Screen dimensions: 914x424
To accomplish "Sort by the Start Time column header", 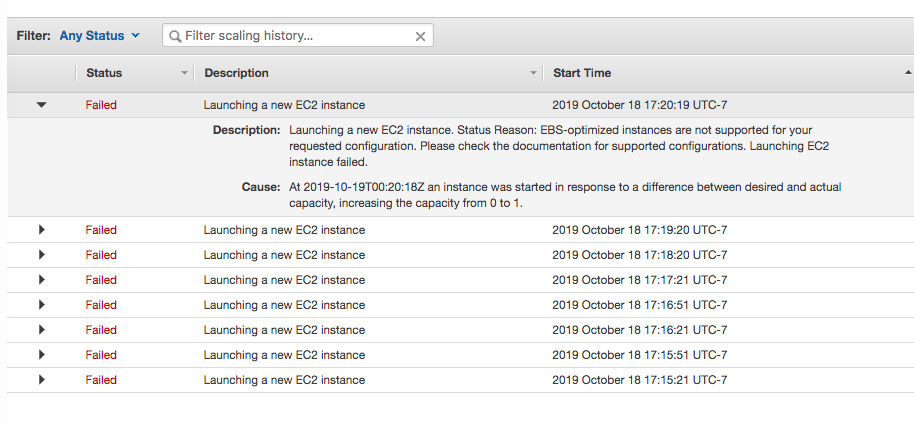I will pos(582,73).
